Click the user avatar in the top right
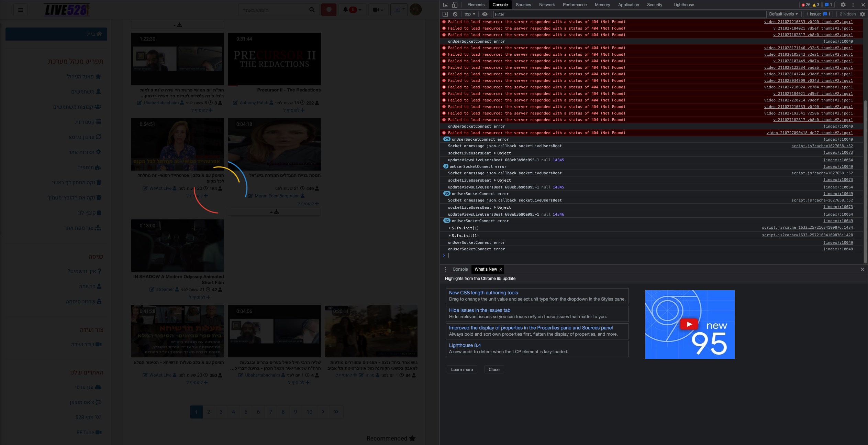 coord(415,10)
